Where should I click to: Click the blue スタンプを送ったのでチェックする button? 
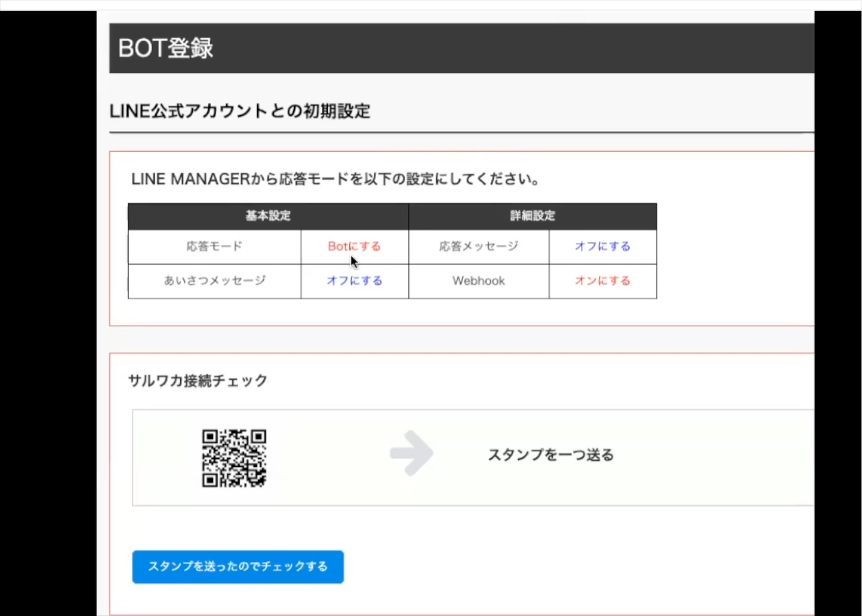click(x=238, y=567)
